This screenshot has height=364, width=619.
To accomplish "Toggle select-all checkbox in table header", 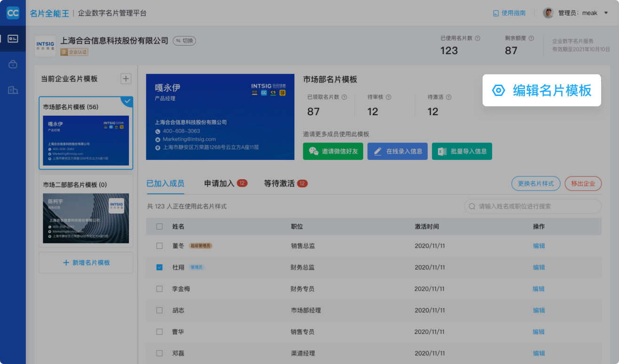I will click(x=159, y=227).
